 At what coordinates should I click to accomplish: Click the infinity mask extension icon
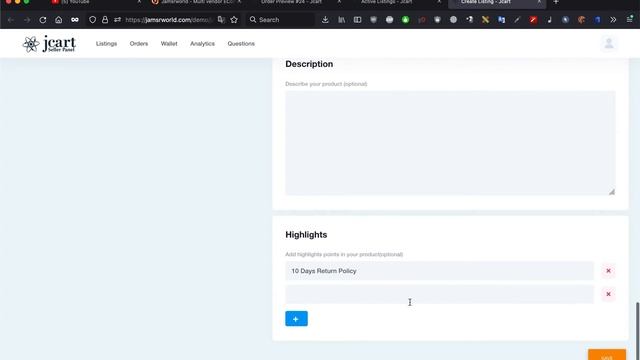click(x=75, y=20)
